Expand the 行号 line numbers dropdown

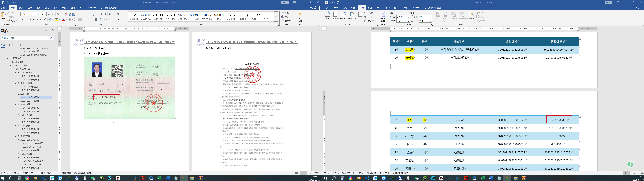click(x=369, y=17)
